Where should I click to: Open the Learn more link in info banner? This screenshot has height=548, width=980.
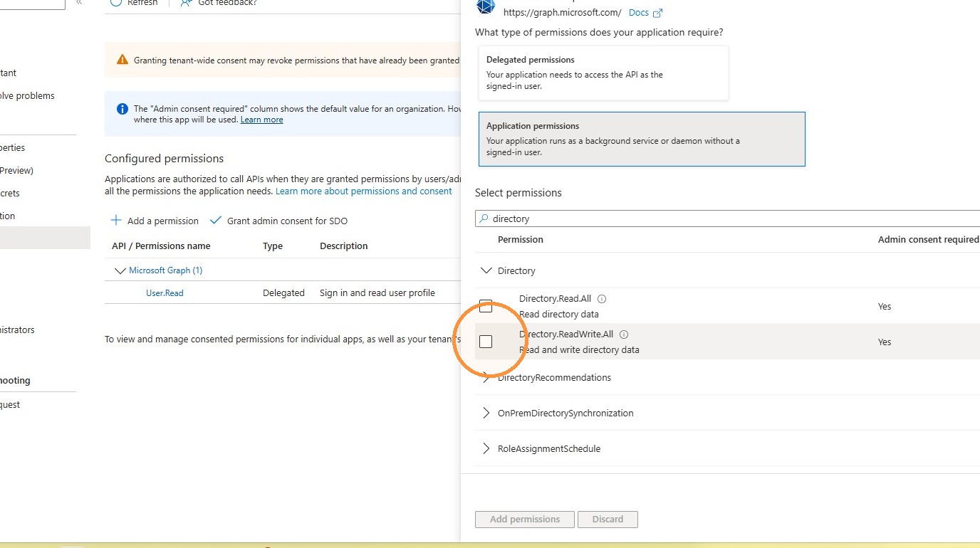261,120
